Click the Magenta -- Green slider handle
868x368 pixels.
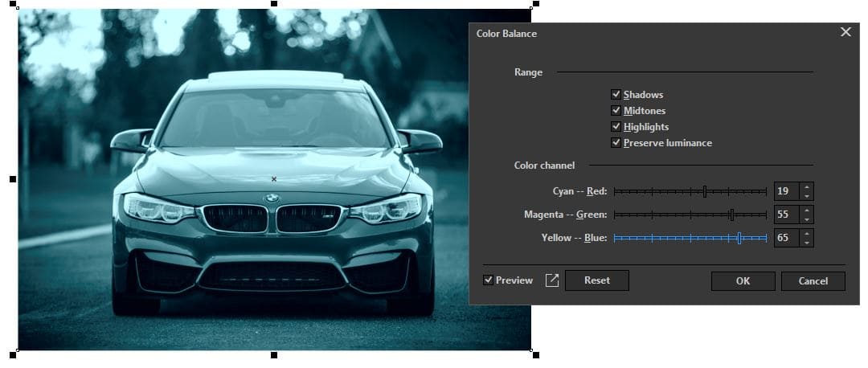coord(732,215)
